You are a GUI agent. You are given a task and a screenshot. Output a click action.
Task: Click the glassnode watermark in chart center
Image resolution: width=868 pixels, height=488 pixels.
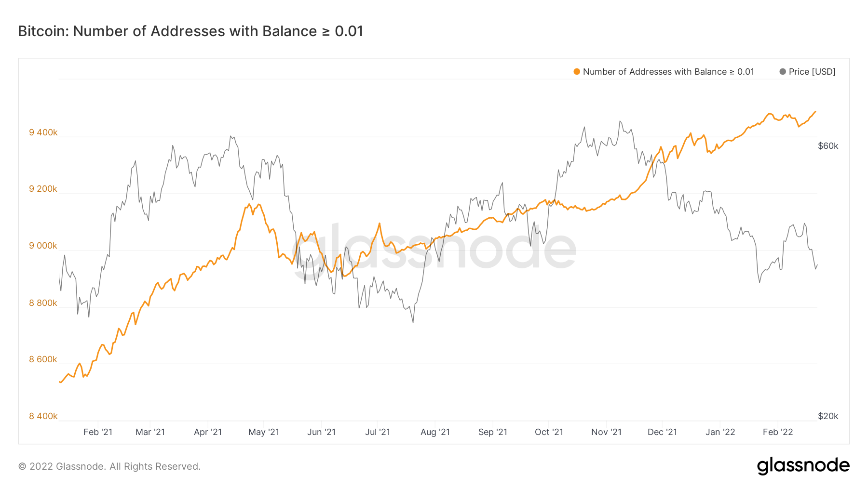434,248
